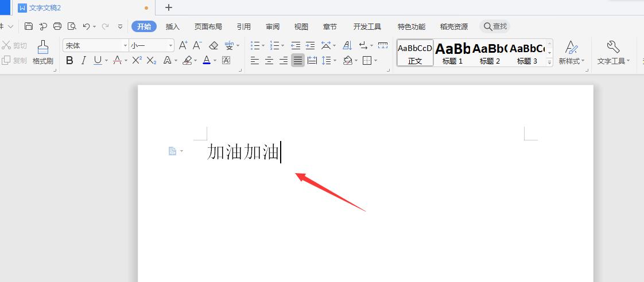Open the line spacing dropdown arrow
The height and width of the screenshot is (282, 644).
pyautogui.click(x=335, y=61)
